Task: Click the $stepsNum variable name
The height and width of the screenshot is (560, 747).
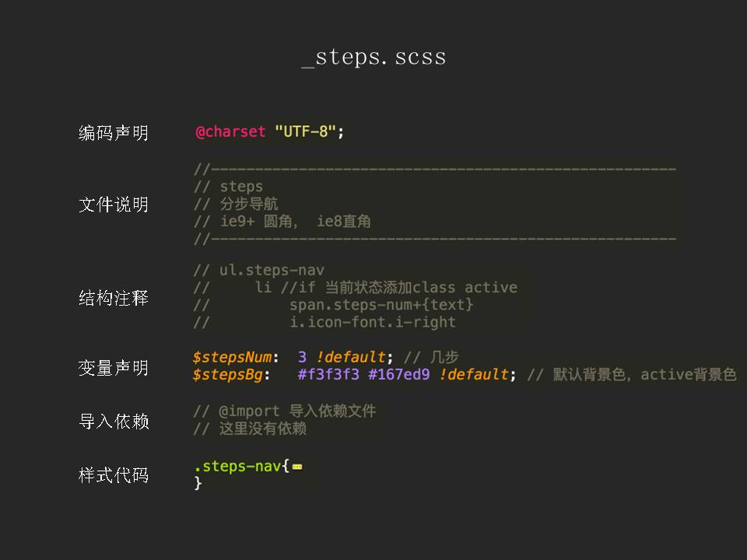Action: pos(233,357)
